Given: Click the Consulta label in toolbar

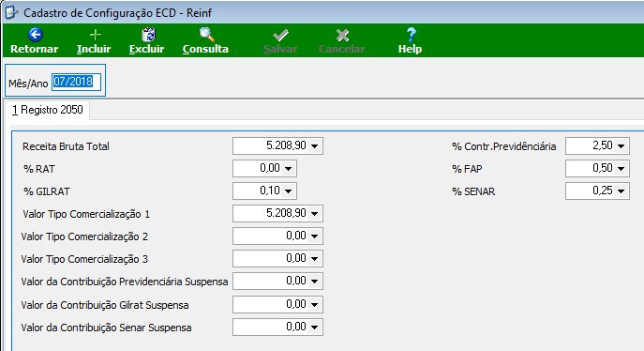Looking at the screenshot, I should pyautogui.click(x=205, y=49).
